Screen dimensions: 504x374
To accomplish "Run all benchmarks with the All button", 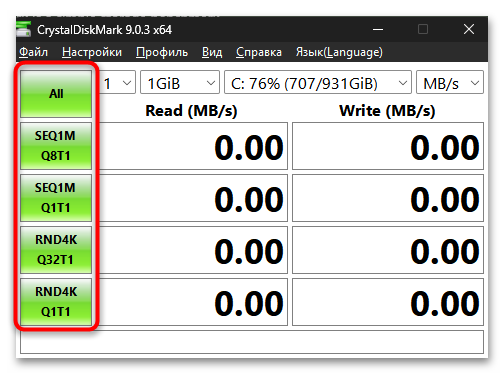I will coord(56,94).
